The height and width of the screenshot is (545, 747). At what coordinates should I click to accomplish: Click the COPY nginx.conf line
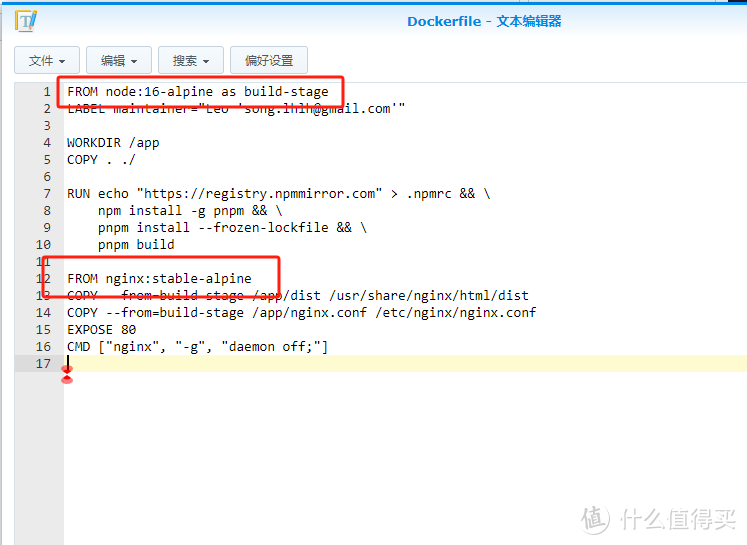coord(302,313)
